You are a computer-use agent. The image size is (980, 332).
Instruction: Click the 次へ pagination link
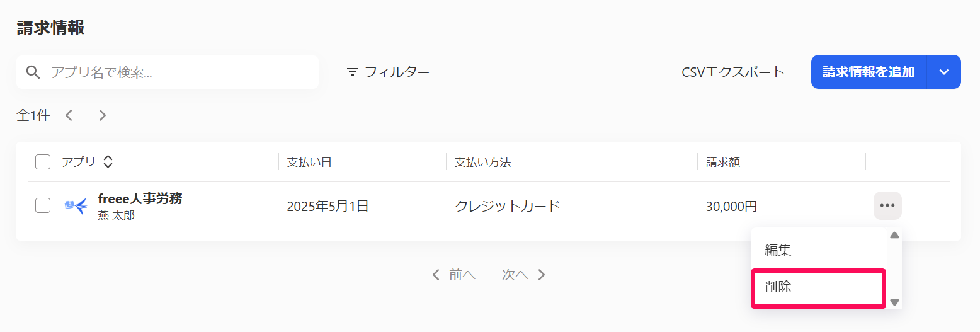(523, 275)
